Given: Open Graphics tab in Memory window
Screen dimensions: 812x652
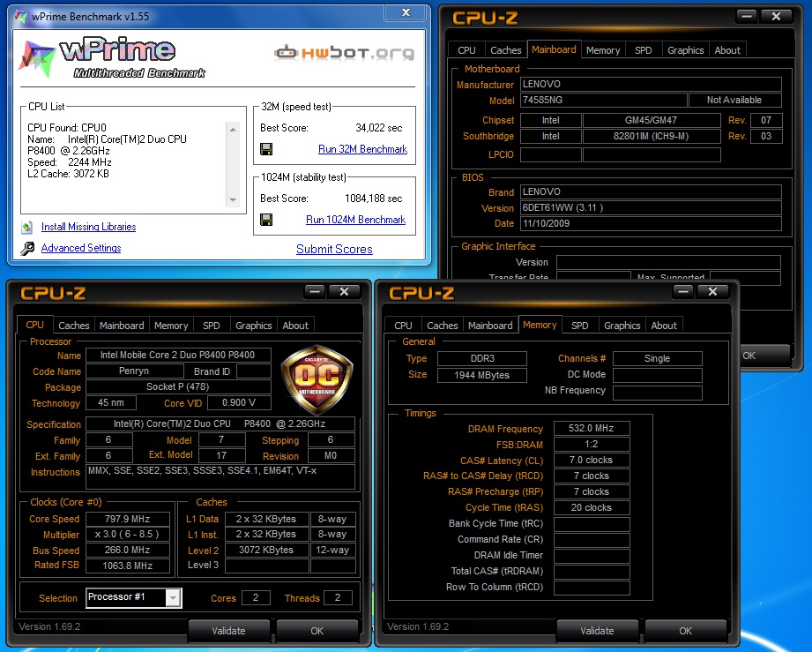Looking at the screenshot, I should [622, 326].
